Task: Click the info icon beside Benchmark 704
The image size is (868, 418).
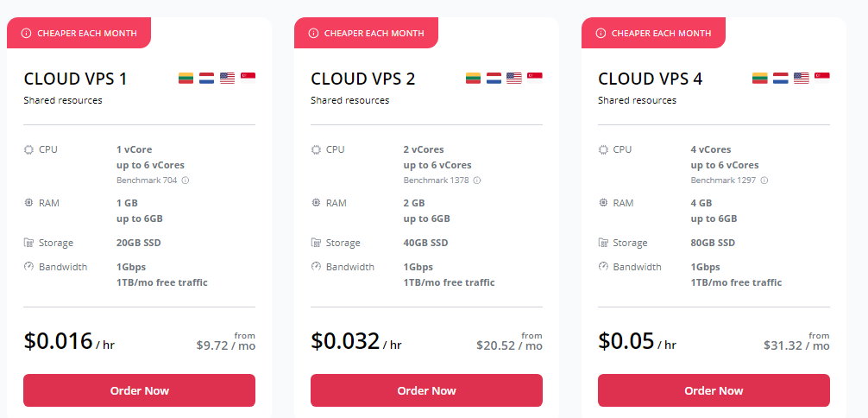Action: coord(186,180)
